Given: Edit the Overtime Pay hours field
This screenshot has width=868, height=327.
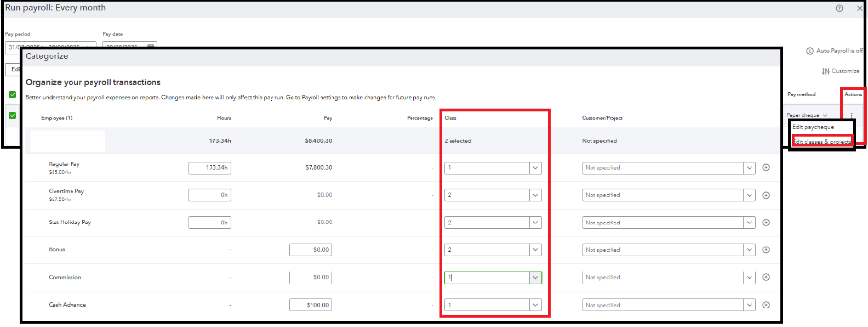Looking at the screenshot, I should 210,195.
